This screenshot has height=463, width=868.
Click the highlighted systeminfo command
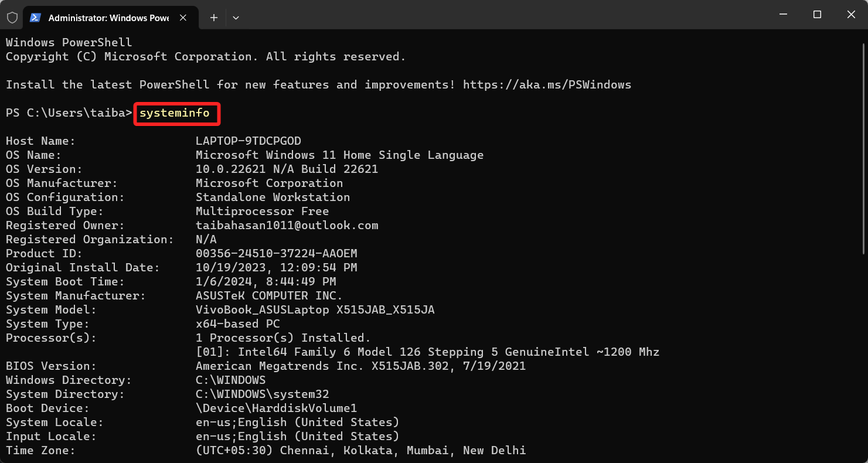point(176,113)
